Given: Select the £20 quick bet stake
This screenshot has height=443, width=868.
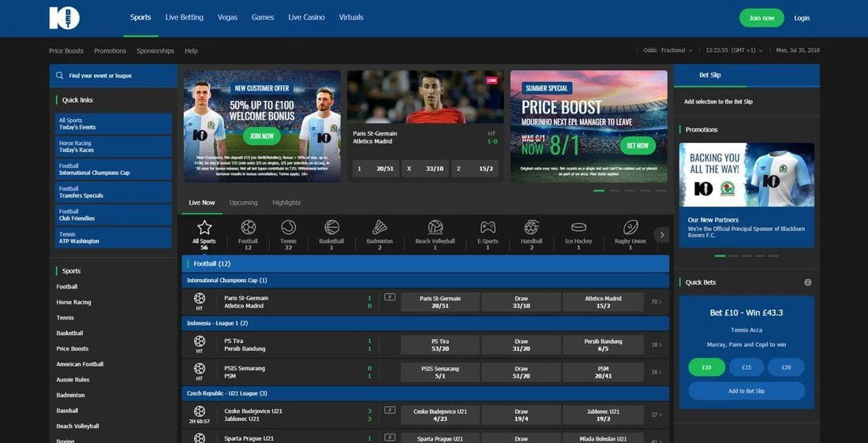Looking at the screenshot, I should (786, 367).
